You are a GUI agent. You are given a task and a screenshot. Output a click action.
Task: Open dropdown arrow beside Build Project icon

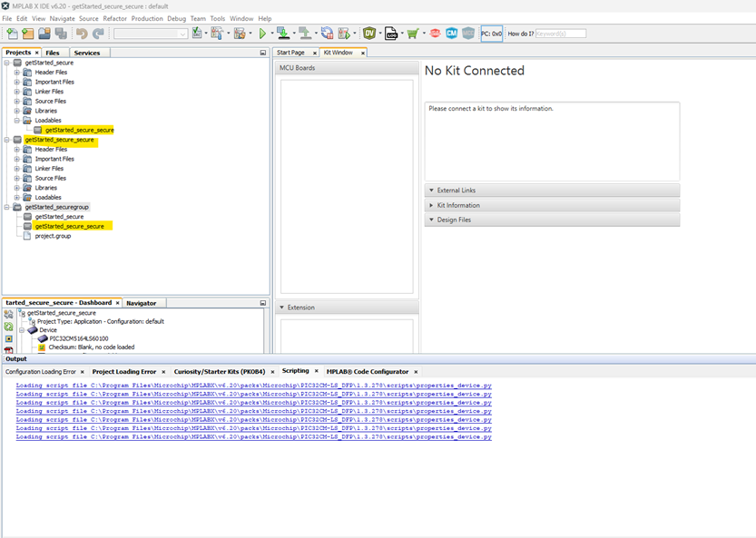228,34
